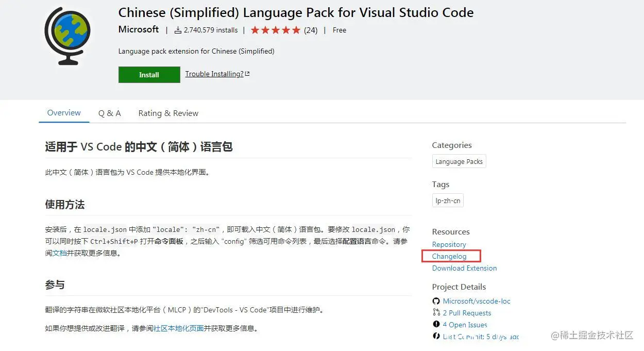Click the 适用于 VS Code 的中文（简体）语言包 heading
Screen dimensions: 644x351
(139, 147)
